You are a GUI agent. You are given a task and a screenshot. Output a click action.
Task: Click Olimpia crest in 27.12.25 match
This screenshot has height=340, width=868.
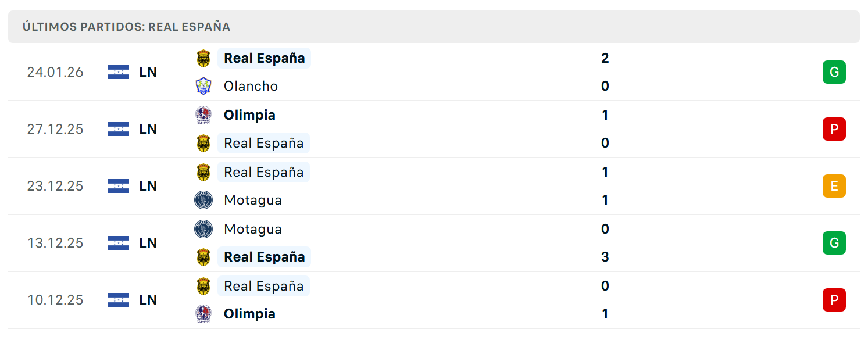point(203,115)
